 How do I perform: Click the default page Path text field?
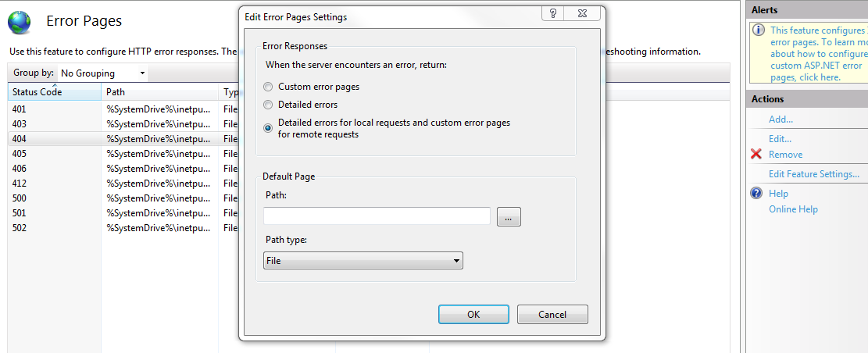(377, 216)
